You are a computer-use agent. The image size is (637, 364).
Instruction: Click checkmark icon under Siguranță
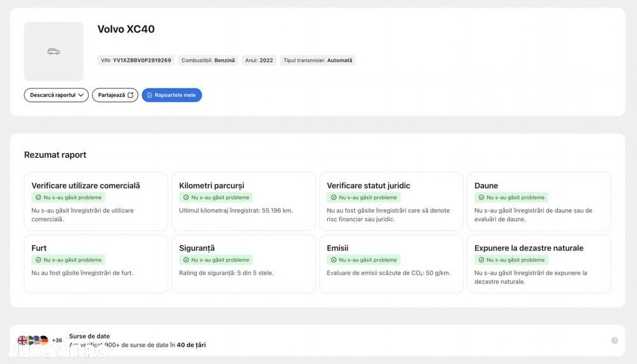click(x=186, y=260)
